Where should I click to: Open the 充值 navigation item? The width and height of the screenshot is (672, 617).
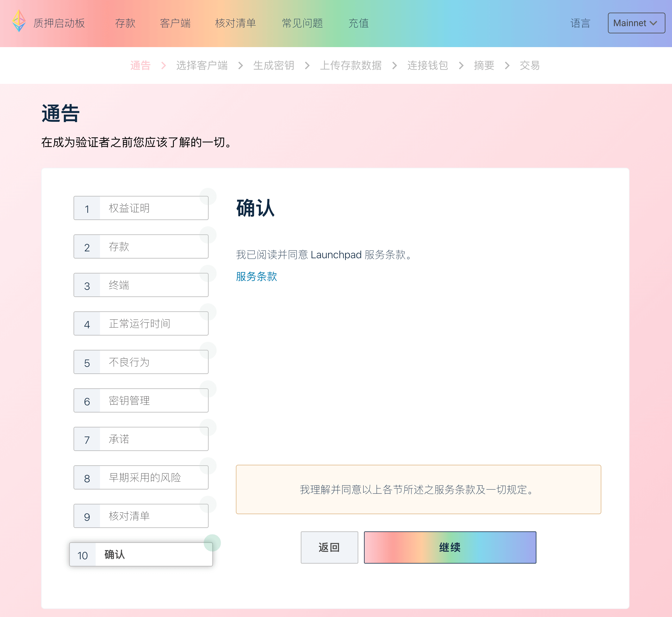(358, 23)
